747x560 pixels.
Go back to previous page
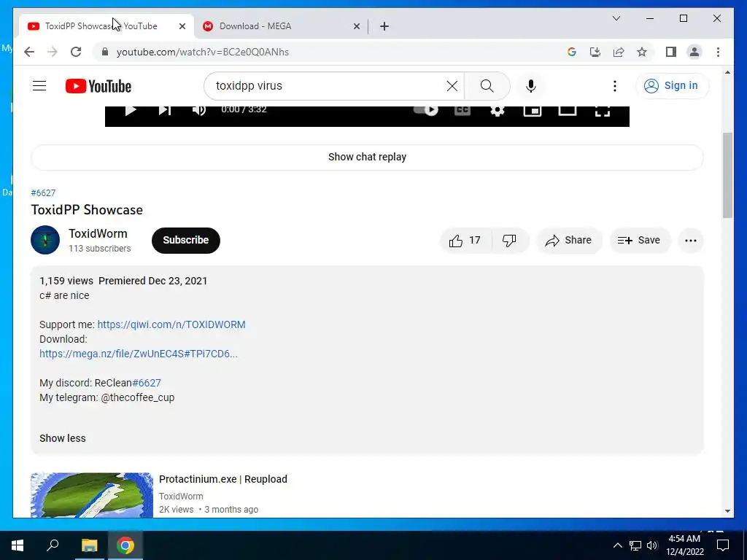point(29,52)
